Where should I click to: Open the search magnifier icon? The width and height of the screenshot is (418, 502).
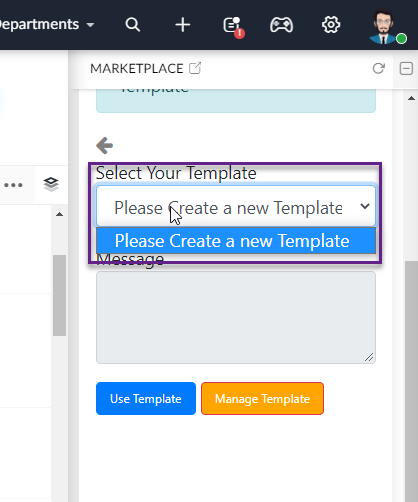pyautogui.click(x=133, y=25)
